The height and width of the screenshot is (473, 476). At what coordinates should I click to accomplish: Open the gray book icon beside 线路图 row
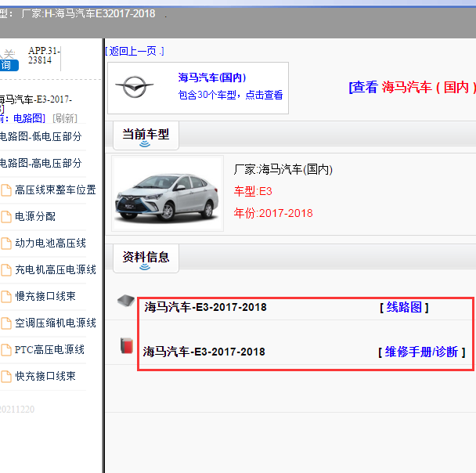[x=126, y=301]
